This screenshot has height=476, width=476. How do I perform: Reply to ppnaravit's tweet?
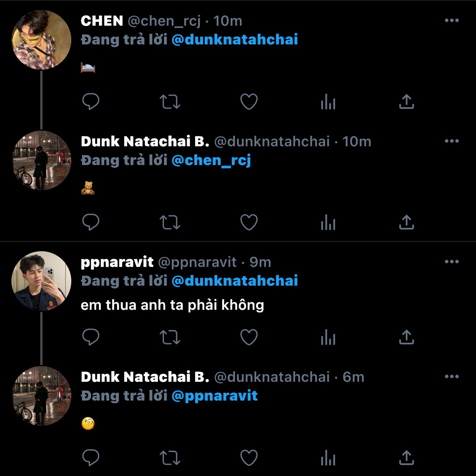(x=91, y=337)
